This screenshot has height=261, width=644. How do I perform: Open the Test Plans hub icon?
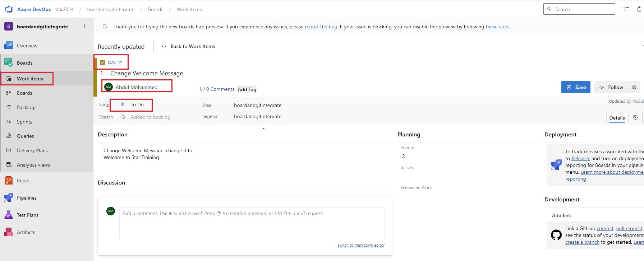[x=9, y=215]
